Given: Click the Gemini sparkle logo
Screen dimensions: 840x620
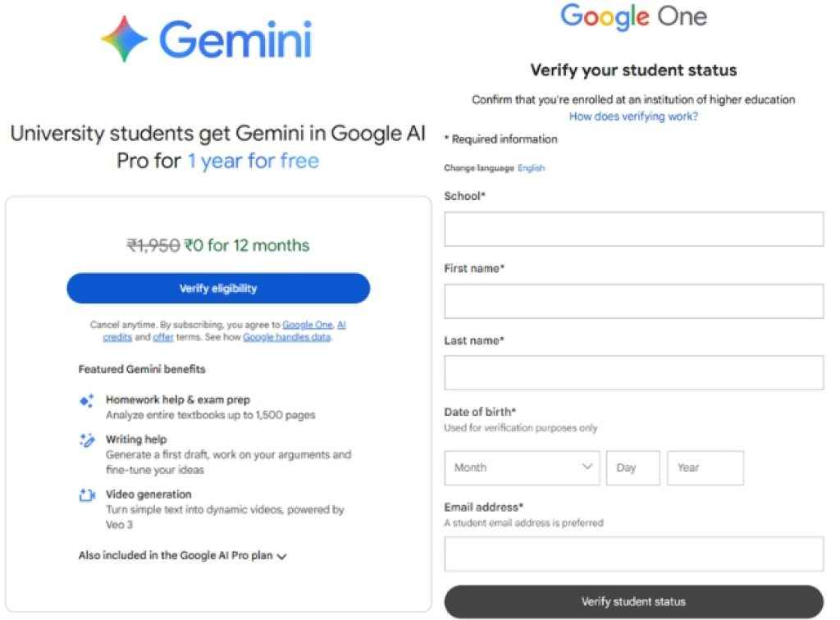Looking at the screenshot, I should click(121, 36).
